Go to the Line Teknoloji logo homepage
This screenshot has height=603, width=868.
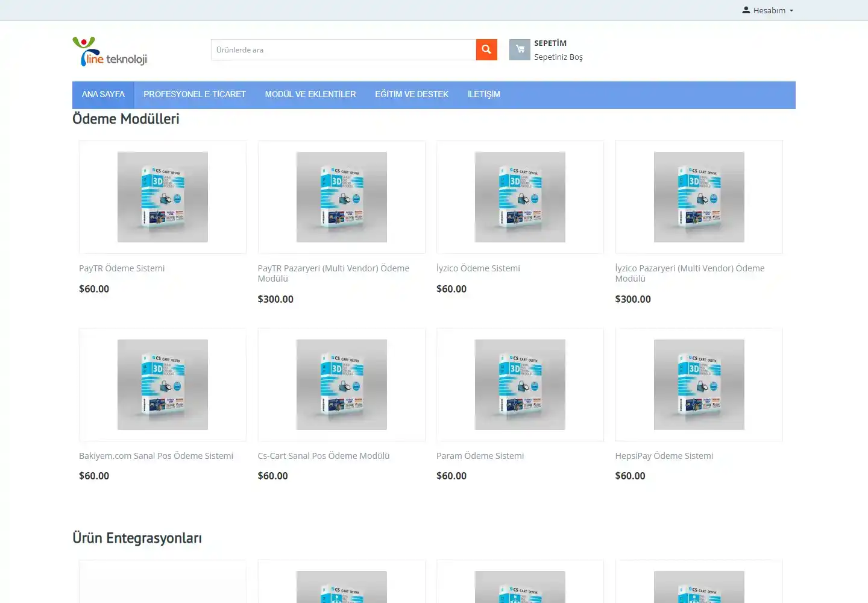coord(110,51)
